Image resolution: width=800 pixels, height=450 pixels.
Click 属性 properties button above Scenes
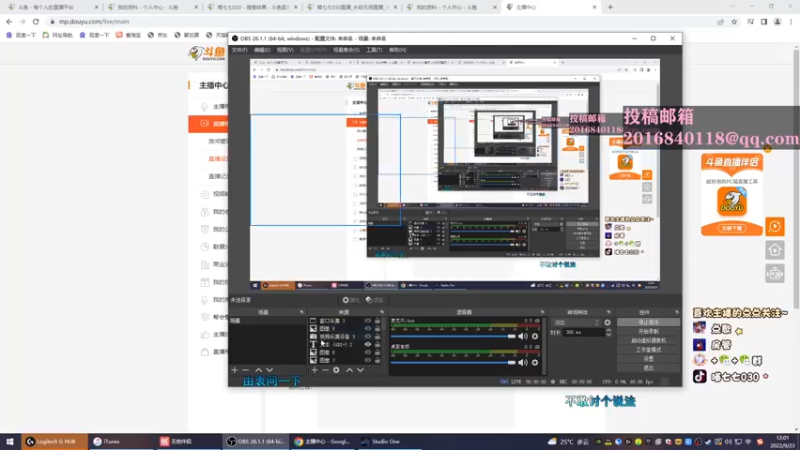[x=351, y=300]
